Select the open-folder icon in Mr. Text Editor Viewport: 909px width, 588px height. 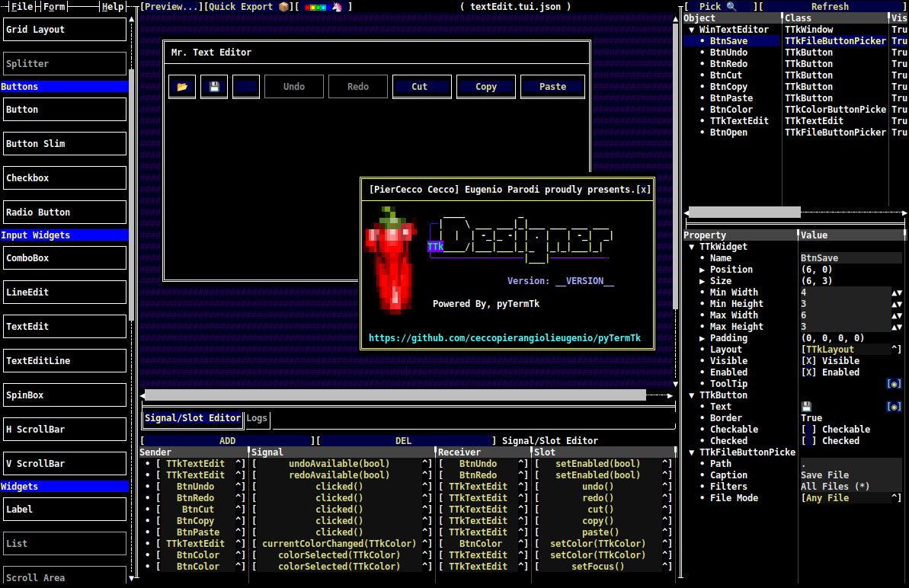[x=181, y=86]
